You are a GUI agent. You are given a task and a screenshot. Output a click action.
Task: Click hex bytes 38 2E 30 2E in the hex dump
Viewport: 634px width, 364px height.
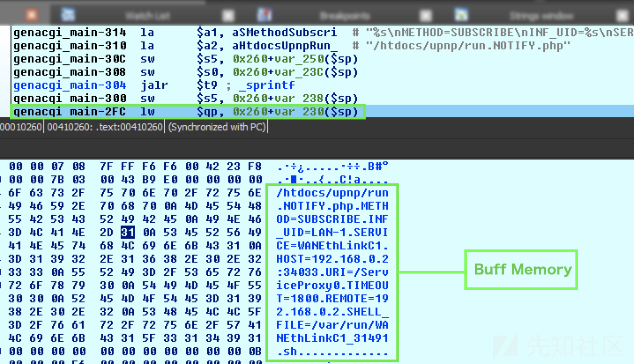(x=47, y=311)
